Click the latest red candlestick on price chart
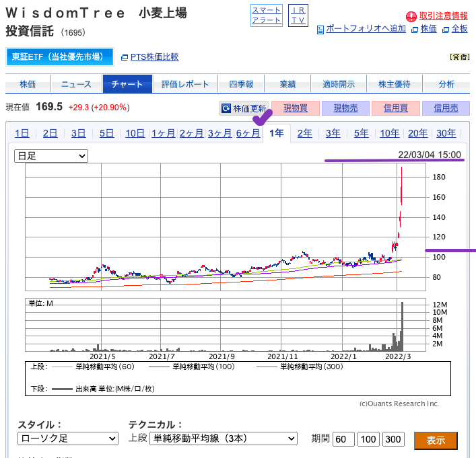476x458 pixels. click(402, 186)
